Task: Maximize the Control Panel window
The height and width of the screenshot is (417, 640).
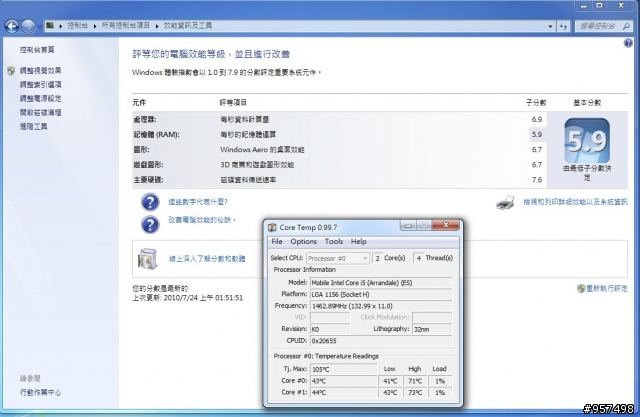Action: 599,6
